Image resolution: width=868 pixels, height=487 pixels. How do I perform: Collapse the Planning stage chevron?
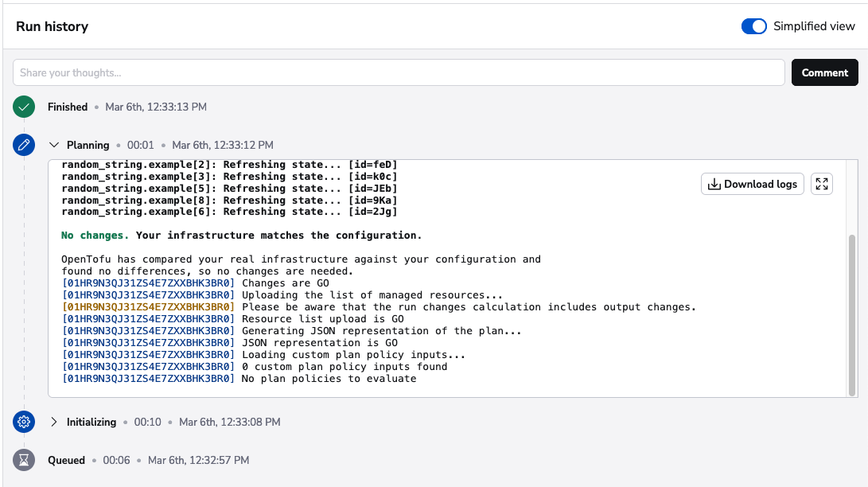(54, 145)
